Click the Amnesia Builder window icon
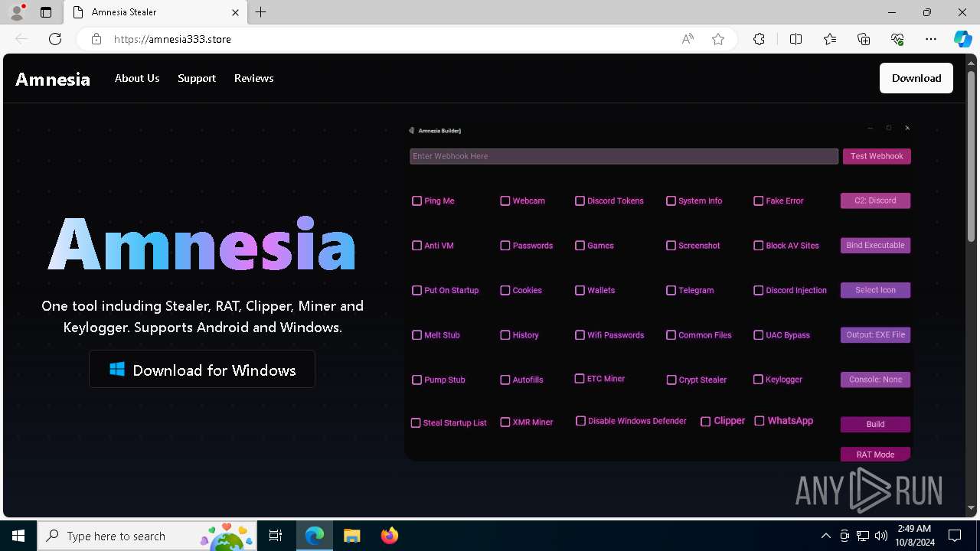 pyautogui.click(x=412, y=131)
